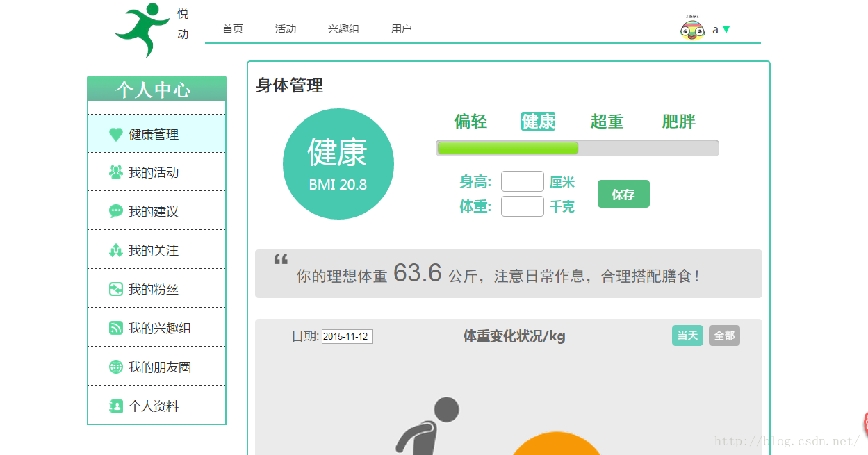Click the swap icon beside 我的粉丝
Screen dimensions: 868x455
coord(116,289)
